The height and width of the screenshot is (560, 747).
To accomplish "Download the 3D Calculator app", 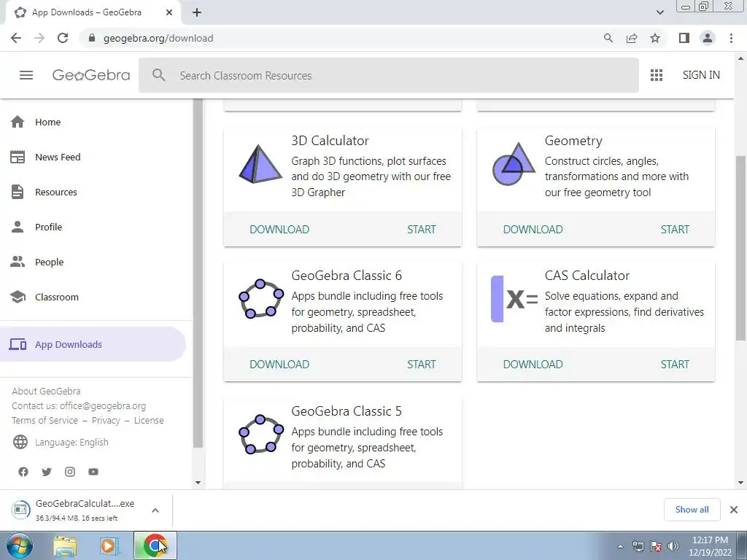I will (x=279, y=229).
